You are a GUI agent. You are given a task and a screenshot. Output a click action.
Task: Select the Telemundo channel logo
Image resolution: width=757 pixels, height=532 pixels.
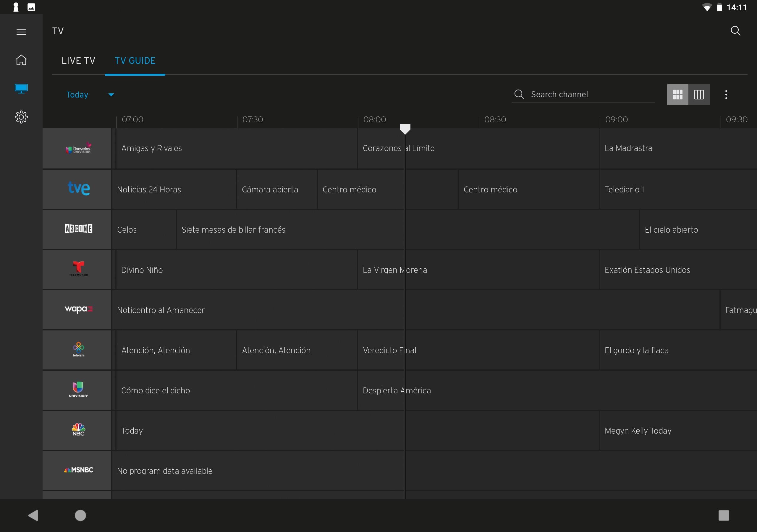coord(78,269)
